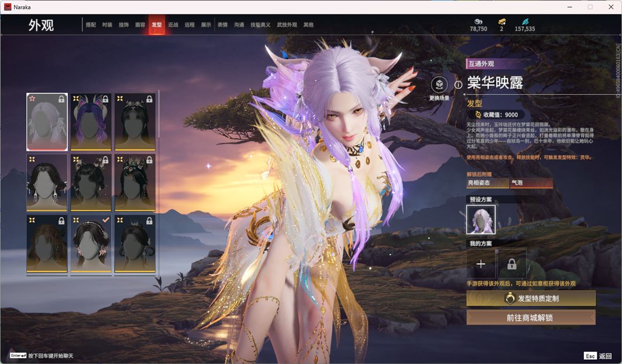This screenshot has height=364, width=622.
Task: Click the Esc 返回 back button
Action: 598,356
